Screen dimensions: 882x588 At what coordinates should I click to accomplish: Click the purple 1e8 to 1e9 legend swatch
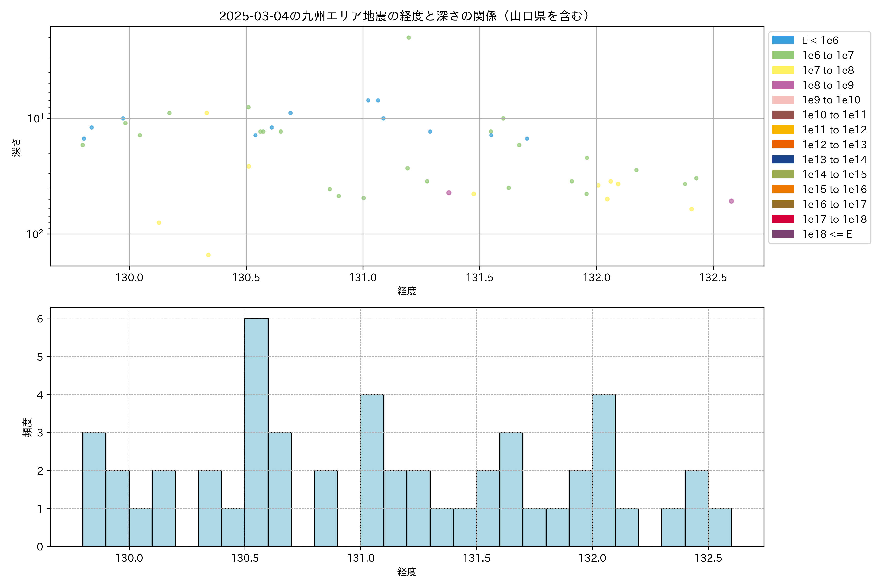click(783, 85)
